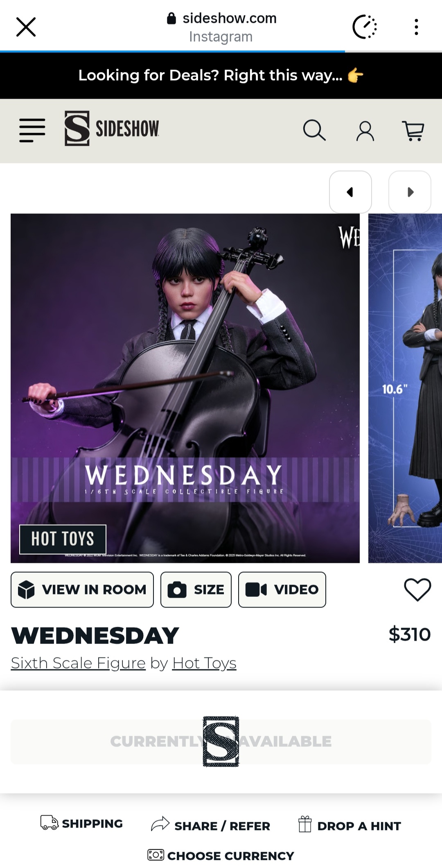Click Drop a Hint gift option
The width and height of the screenshot is (442, 868).
[x=349, y=825]
